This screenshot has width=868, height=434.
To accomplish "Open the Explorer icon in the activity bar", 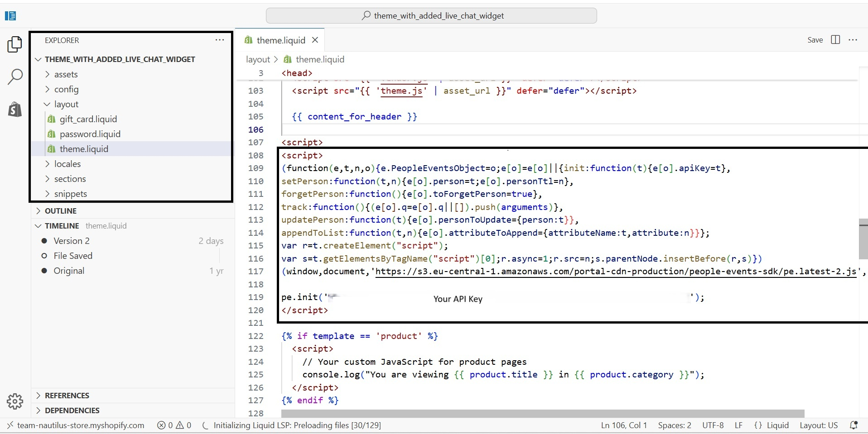I will (x=15, y=44).
